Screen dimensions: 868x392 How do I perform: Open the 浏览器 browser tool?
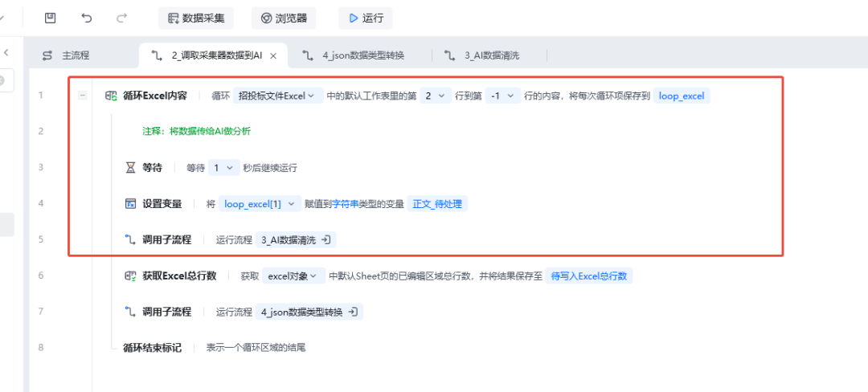(x=284, y=18)
